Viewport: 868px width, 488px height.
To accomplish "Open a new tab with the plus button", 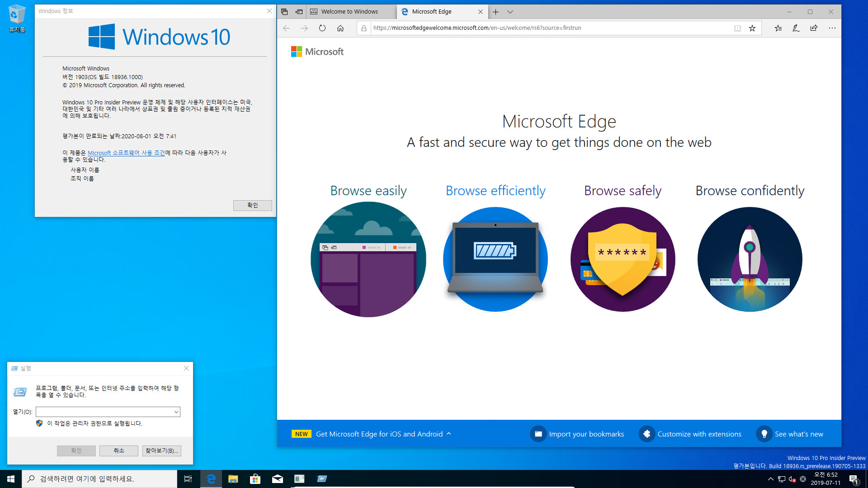I will (x=495, y=12).
